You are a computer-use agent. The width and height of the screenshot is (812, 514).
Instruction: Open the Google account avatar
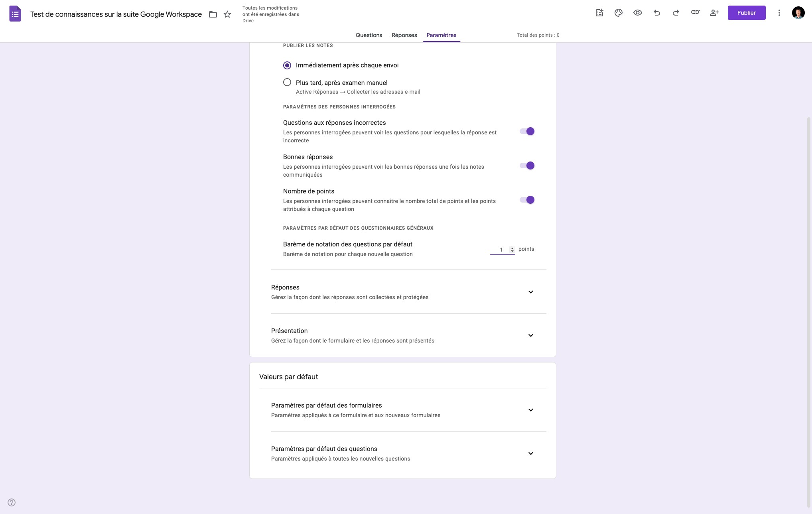click(x=798, y=13)
